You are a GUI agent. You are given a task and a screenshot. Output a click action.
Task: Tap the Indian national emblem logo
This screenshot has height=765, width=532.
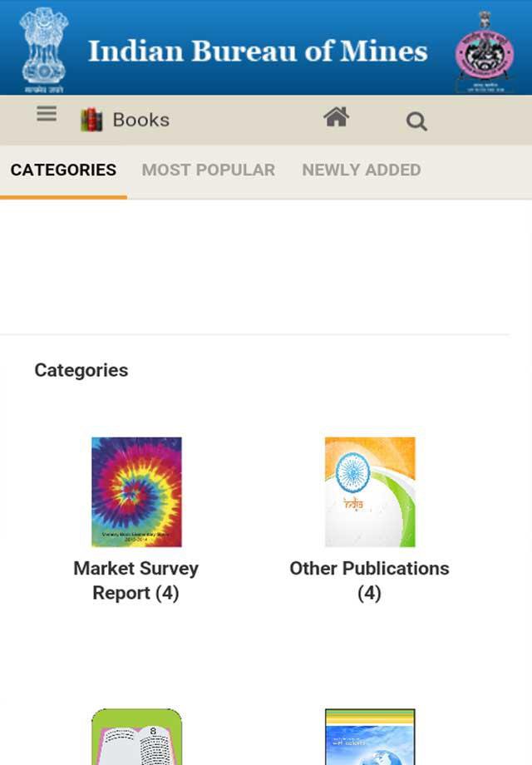click(43, 48)
